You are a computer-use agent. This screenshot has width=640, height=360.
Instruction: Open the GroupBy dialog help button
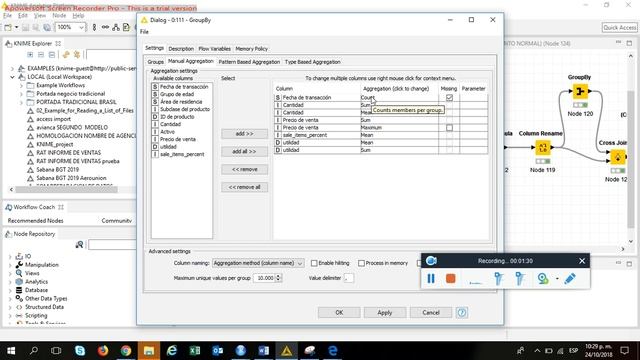click(x=462, y=313)
